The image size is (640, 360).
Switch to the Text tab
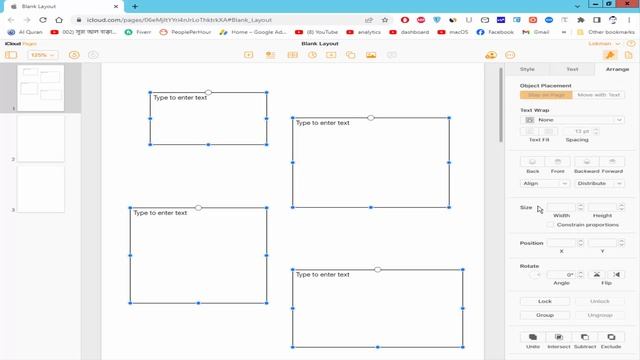tap(572, 69)
